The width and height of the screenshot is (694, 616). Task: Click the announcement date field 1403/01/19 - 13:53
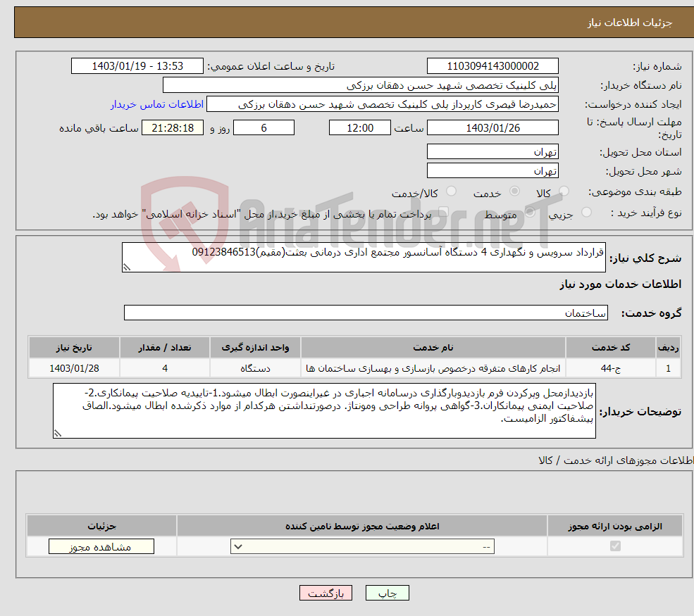click(137, 66)
